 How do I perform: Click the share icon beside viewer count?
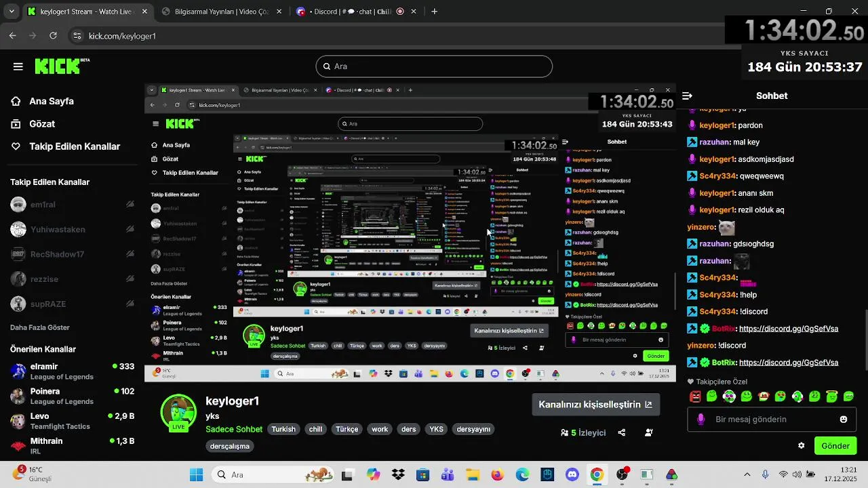(x=622, y=432)
